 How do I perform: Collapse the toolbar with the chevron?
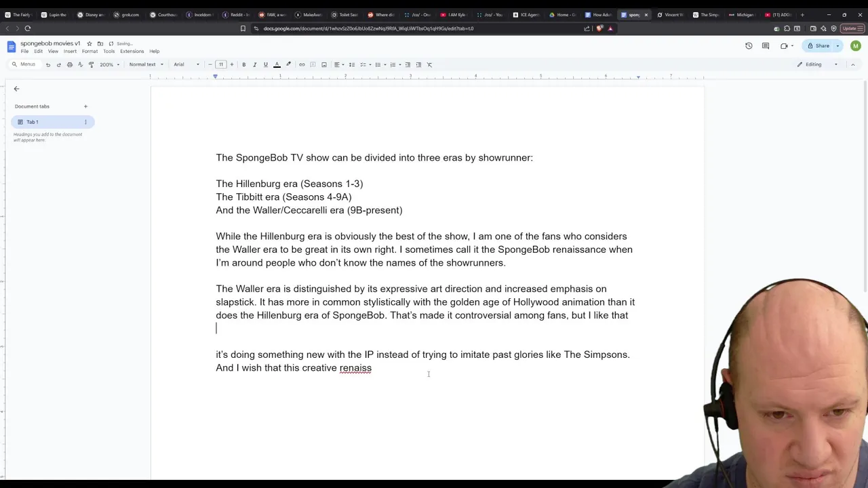[x=852, y=64]
